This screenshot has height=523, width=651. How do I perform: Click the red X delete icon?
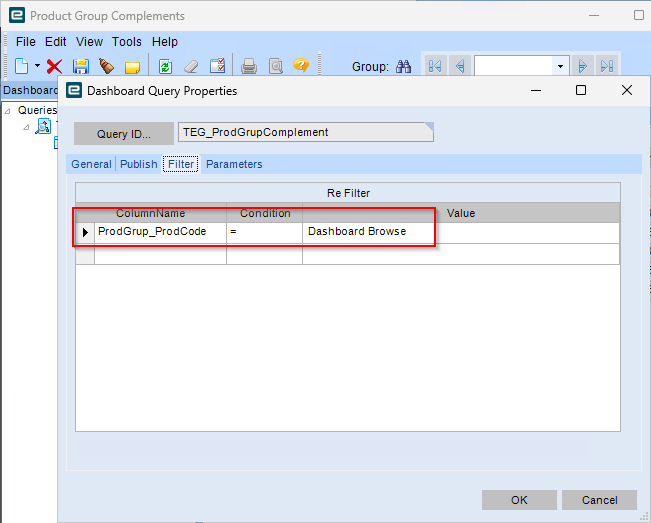[54, 66]
